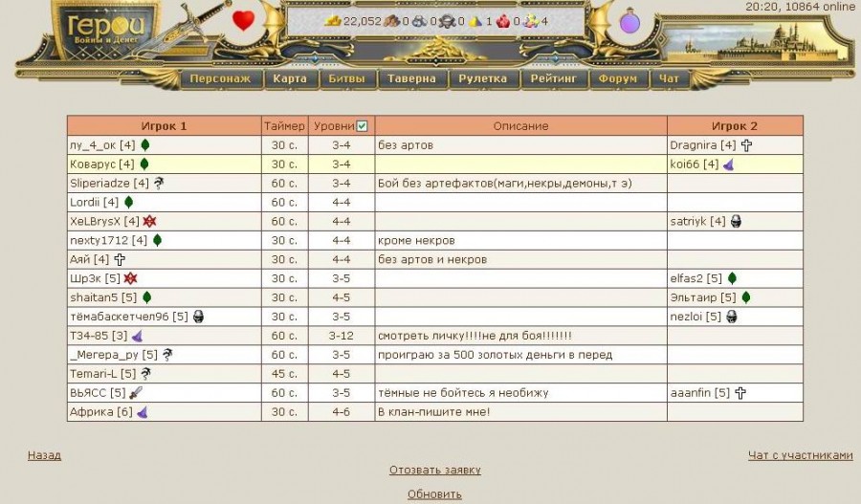Click the sword icon next to ВЬЯСС

point(136,393)
